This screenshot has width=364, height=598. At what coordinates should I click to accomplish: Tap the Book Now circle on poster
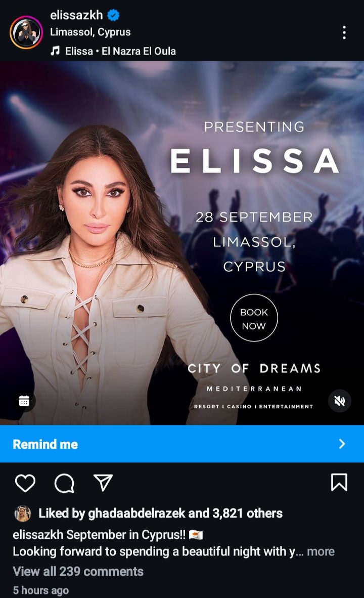pyautogui.click(x=254, y=318)
